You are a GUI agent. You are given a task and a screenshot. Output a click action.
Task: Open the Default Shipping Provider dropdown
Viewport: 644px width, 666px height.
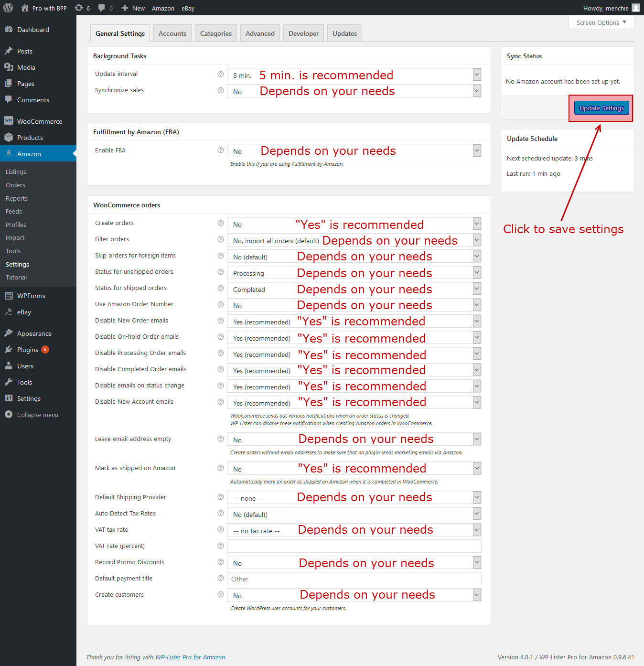354,497
